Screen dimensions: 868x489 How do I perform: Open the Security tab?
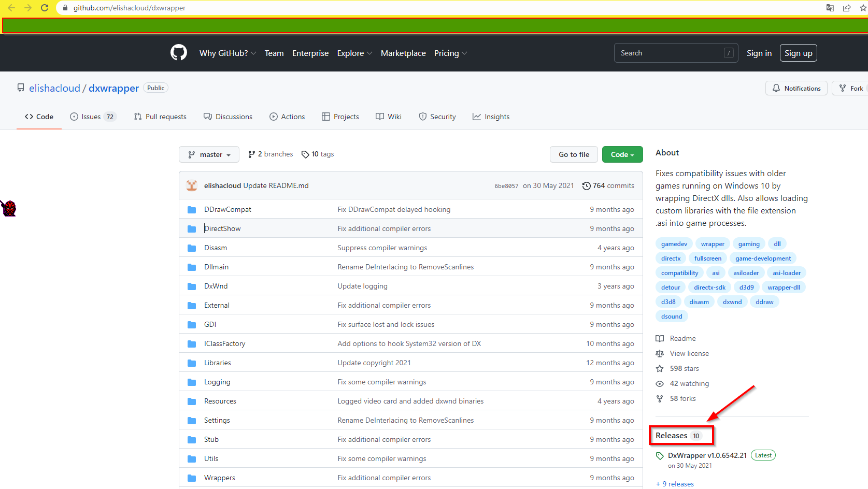(437, 117)
